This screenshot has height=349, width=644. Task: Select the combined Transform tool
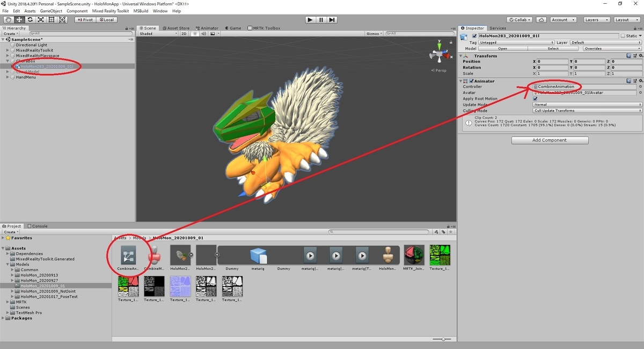point(62,19)
